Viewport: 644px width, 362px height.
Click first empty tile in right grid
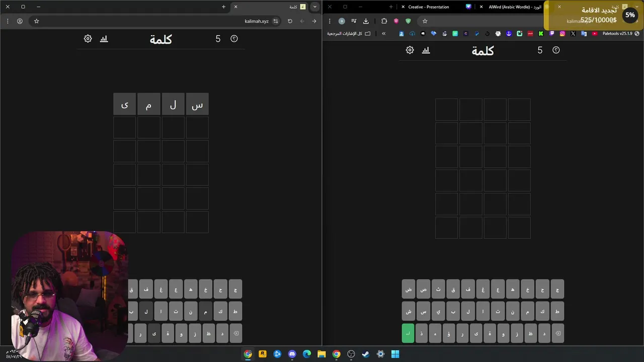pos(519,110)
